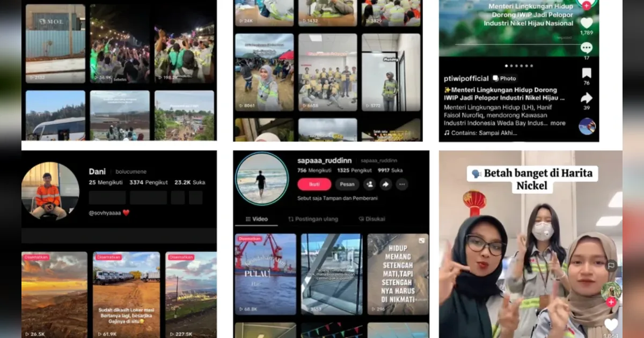
Task: Open the selfie worker video with 8061 views
Action: pos(265,72)
